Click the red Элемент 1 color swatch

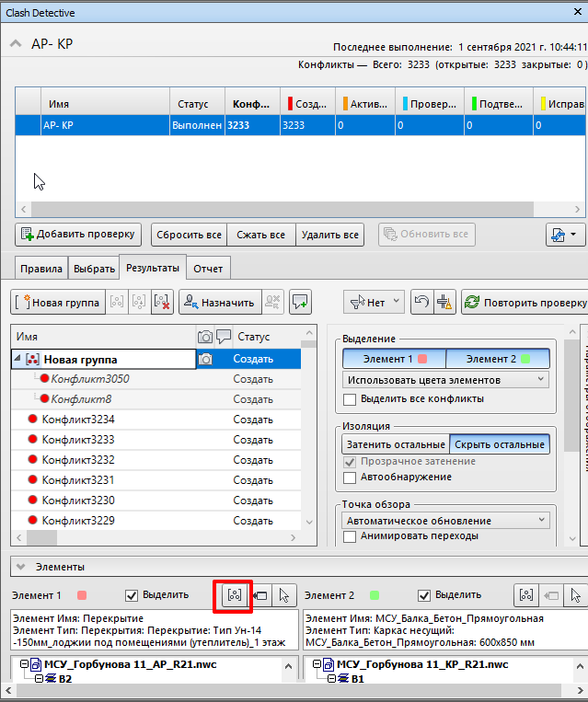83,595
